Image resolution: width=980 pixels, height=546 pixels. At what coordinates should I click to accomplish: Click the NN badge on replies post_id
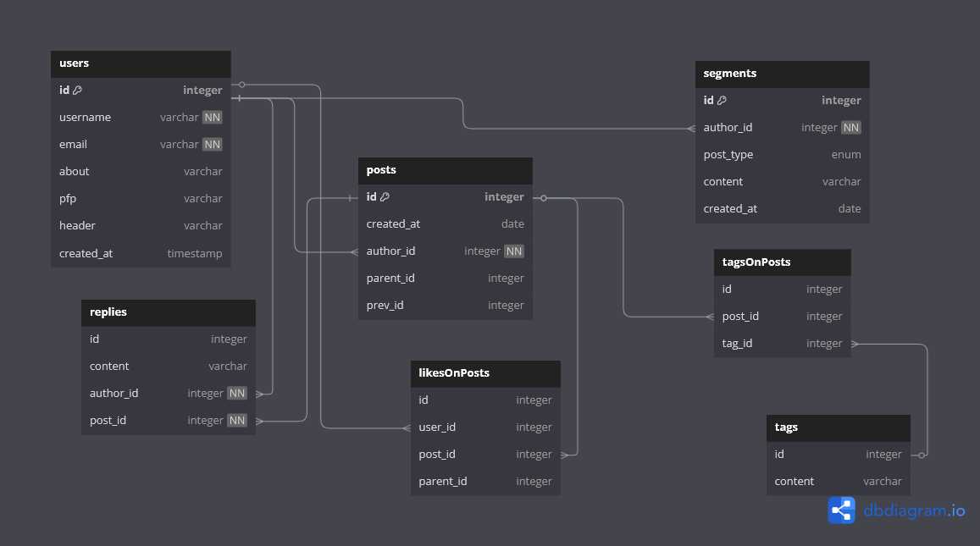[237, 421]
